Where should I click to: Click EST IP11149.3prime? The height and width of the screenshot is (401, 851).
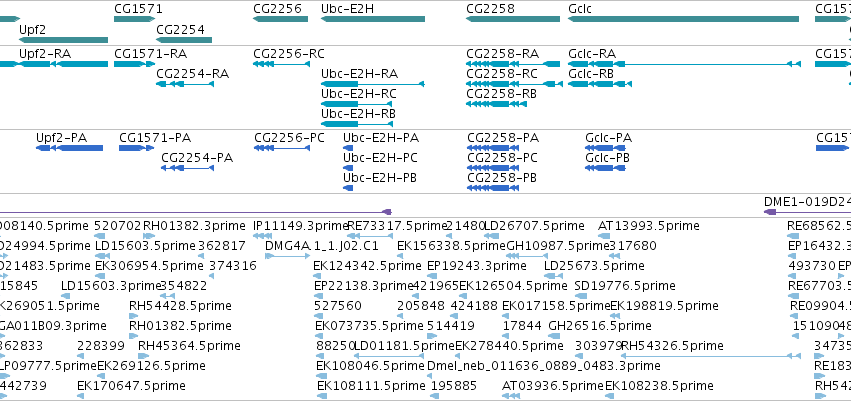click(x=263, y=236)
